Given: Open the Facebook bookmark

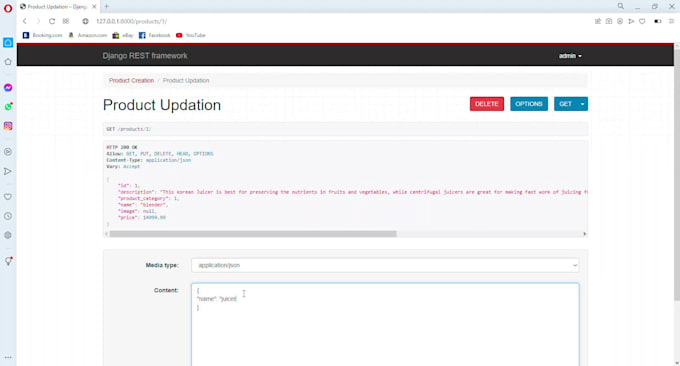Looking at the screenshot, I should coord(154,35).
